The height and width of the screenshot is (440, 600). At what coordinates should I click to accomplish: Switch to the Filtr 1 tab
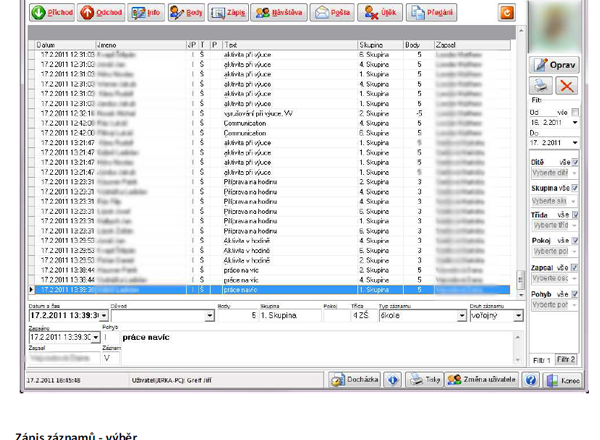(541, 360)
